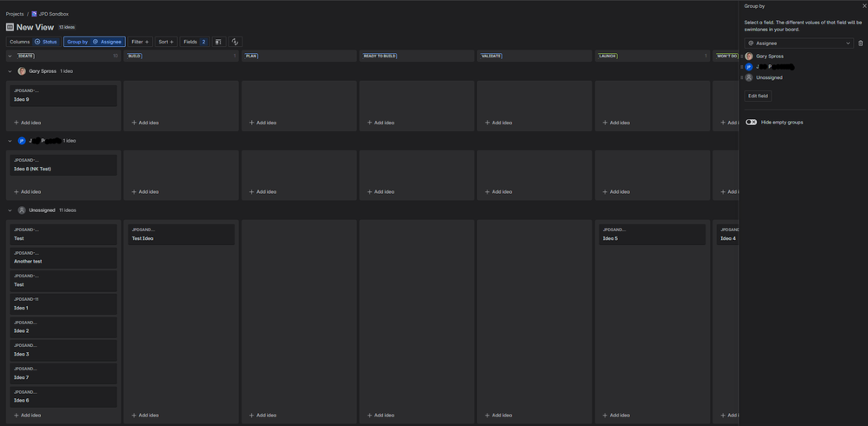The width and height of the screenshot is (868, 426).
Task: Click the Unassigned avatar in swimlane header
Action: pyautogui.click(x=22, y=210)
